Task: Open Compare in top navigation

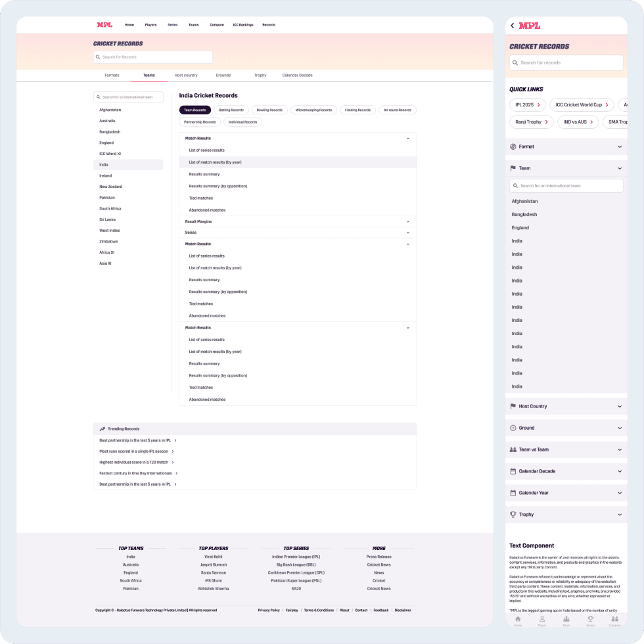Action: pos(217,25)
